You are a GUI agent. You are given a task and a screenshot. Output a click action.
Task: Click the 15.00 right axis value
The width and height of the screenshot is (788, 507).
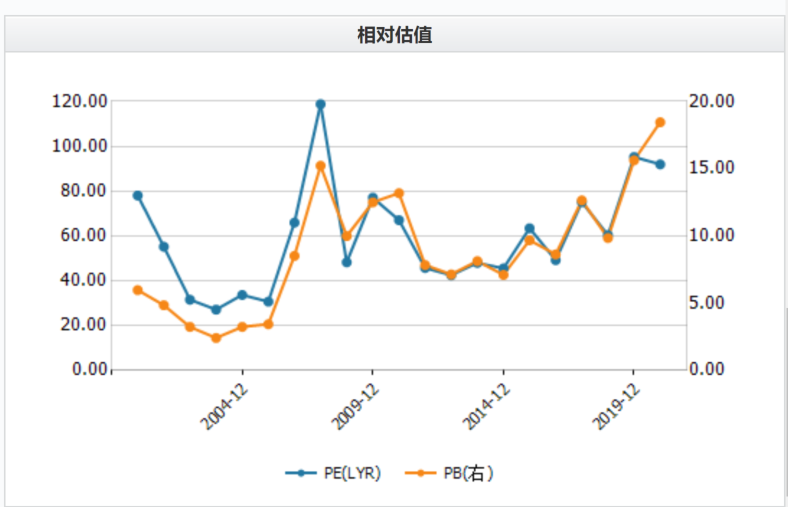712,168
